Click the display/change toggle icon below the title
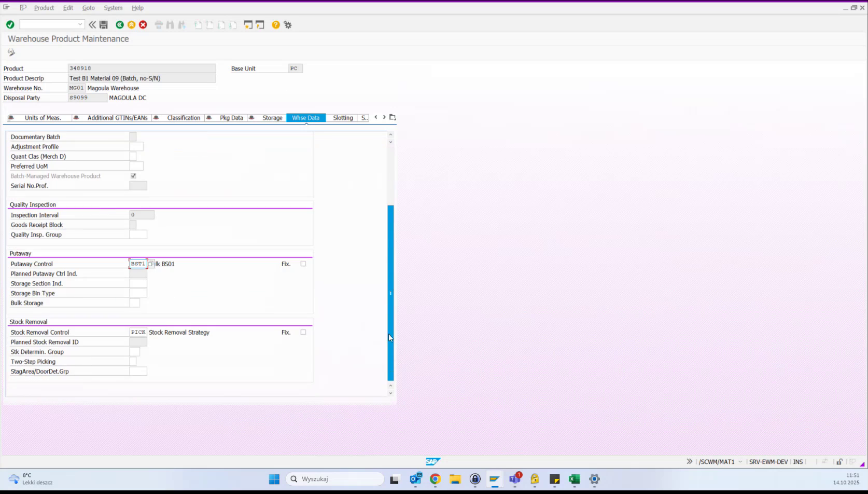 coord(11,52)
